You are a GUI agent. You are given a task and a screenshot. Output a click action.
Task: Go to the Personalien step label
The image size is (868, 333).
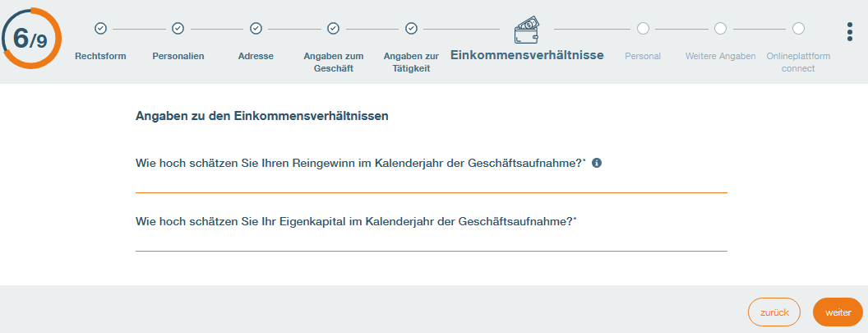point(178,57)
